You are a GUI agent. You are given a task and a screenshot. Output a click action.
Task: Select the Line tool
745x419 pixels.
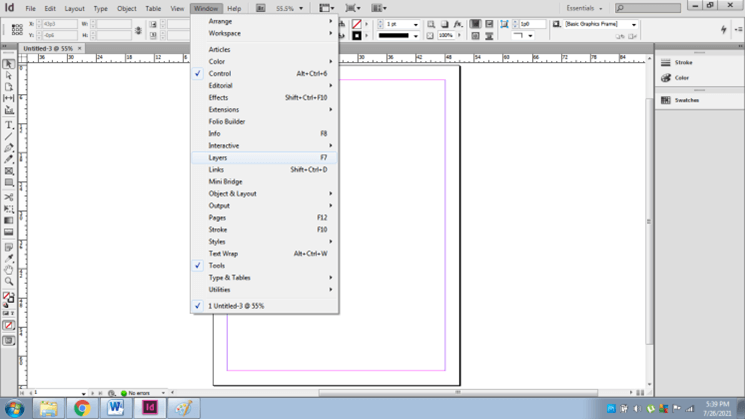coord(9,136)
